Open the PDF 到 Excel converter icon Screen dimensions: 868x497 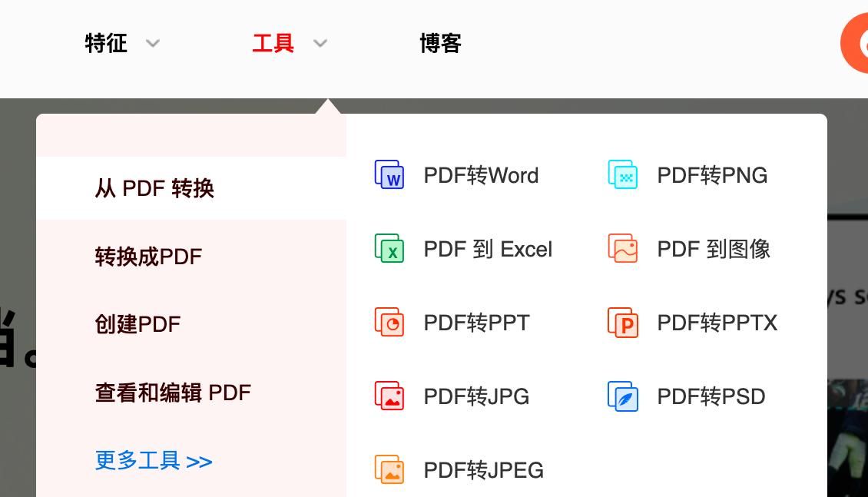[x=388, y=249]
